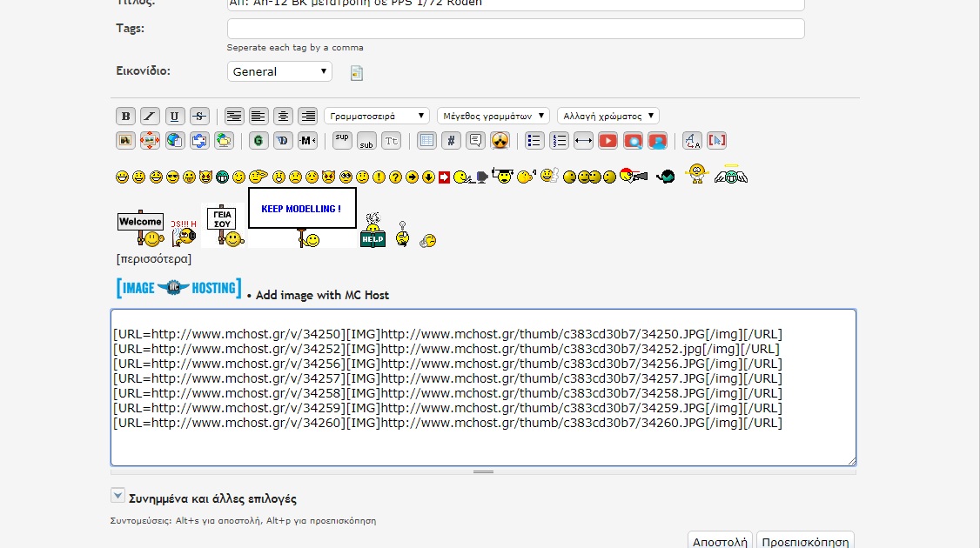Insert the graduate cap smiley
This screenshot has width=980, height=548.
pos(502,177)
